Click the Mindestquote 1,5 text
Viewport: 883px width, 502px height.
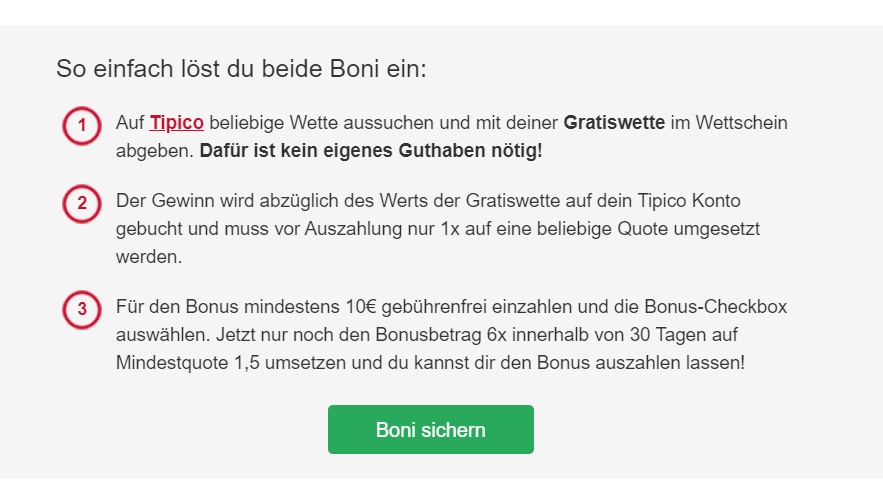tap(188, 362)
